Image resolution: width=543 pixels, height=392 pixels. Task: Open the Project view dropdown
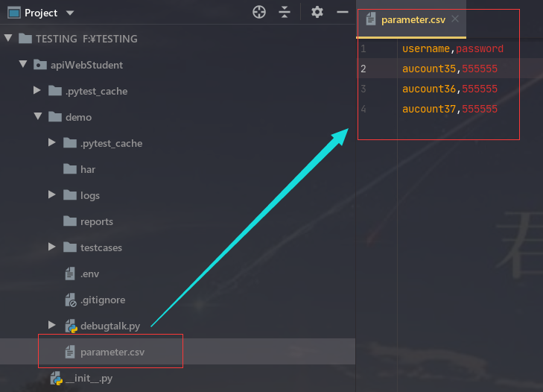(x=70, y=13)
